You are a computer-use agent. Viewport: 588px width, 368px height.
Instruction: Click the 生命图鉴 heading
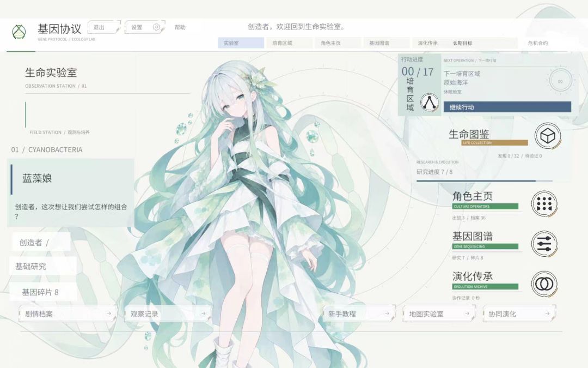(469, 134)
